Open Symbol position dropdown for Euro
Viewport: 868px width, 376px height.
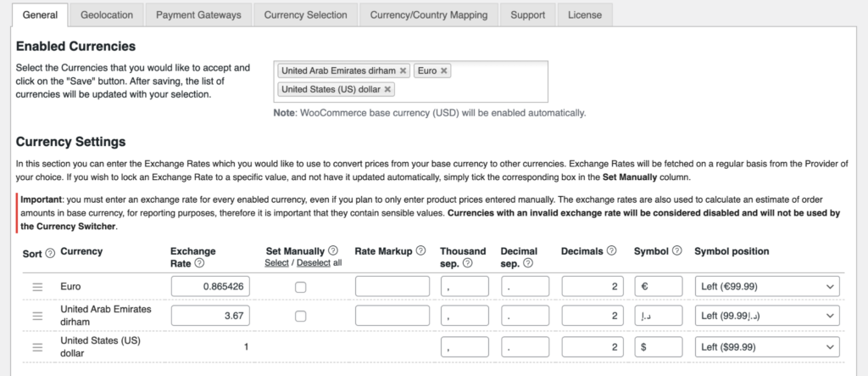(767, 287)
